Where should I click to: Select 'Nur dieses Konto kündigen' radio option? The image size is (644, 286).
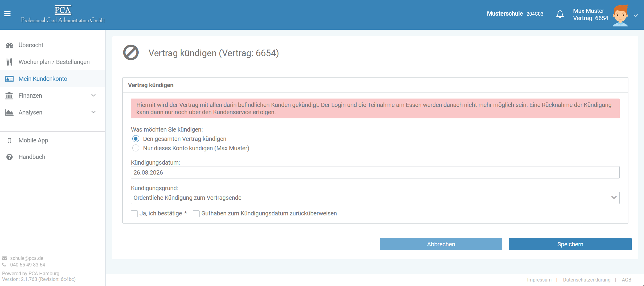click(x=136, y=148)
